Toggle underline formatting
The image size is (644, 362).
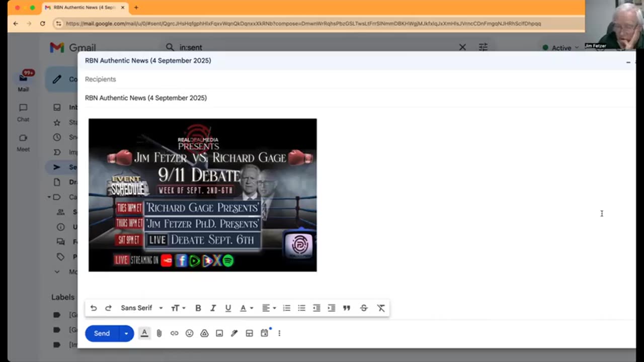click(228, 308)
